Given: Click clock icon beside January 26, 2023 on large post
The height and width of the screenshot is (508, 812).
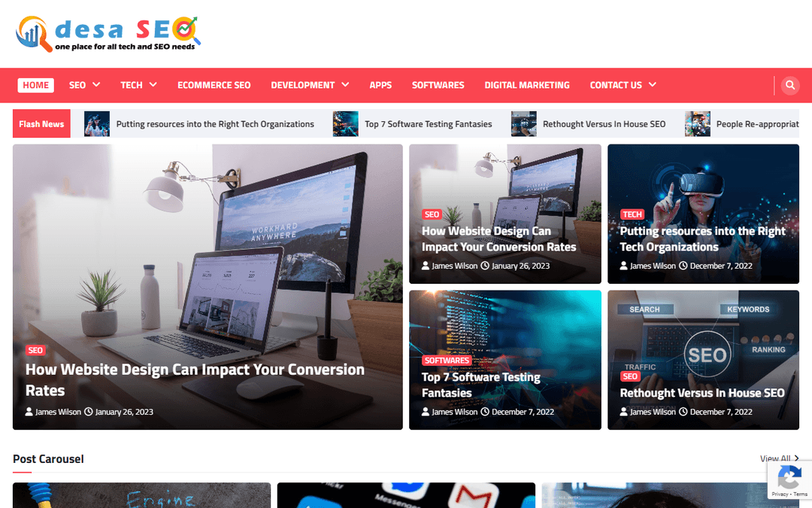Looking at the screenshot, I should click(89, 412).
